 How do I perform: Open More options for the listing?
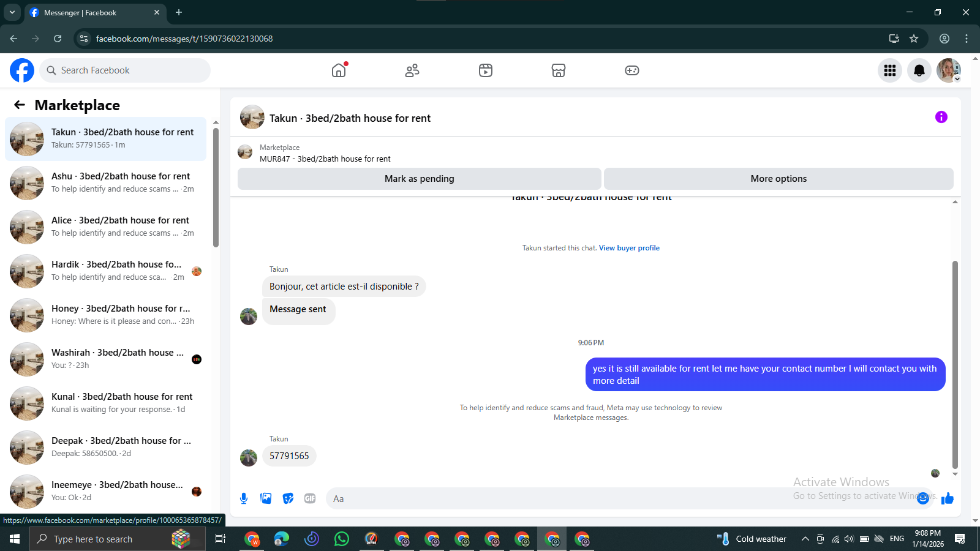tap(778, 179)
